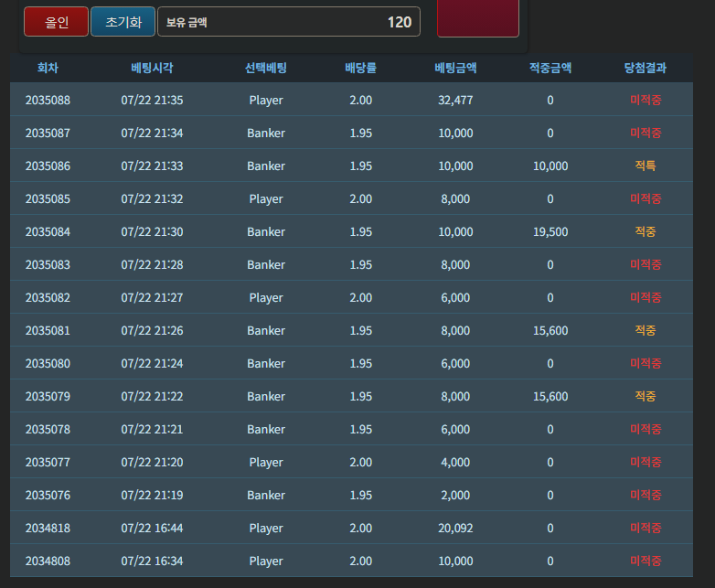Select the 적중금액 column header
The image size is (715, 588).
550,68
